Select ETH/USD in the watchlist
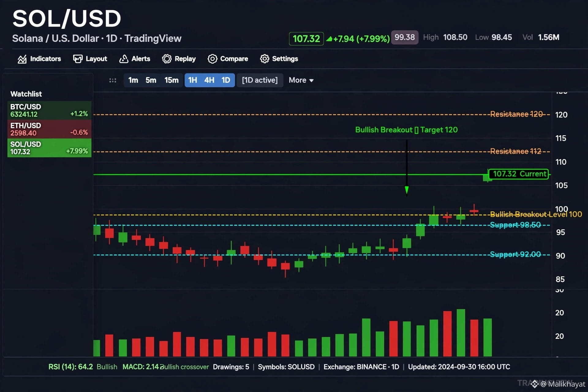 49,129
